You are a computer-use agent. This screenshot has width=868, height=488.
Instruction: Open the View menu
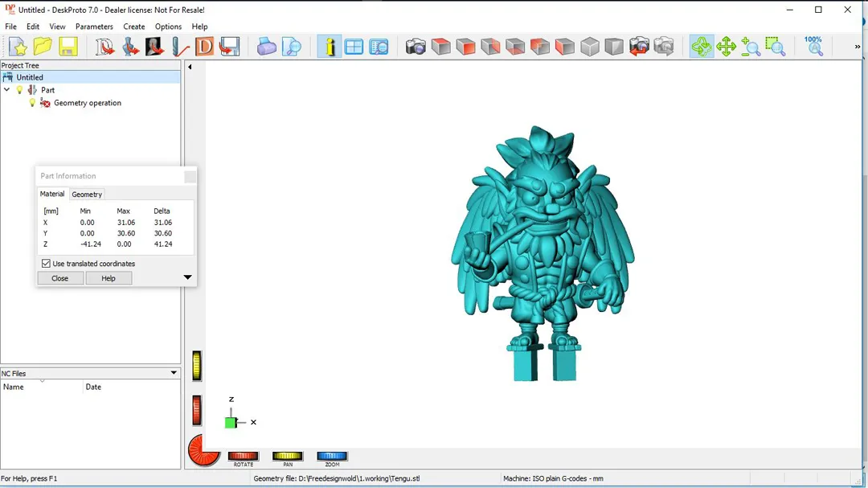click(x=57, y=27)
